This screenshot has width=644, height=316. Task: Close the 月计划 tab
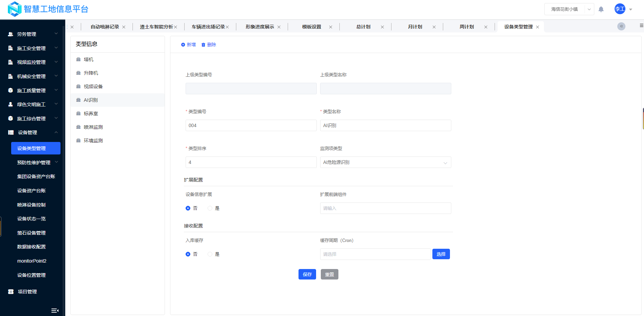(434, 27)
